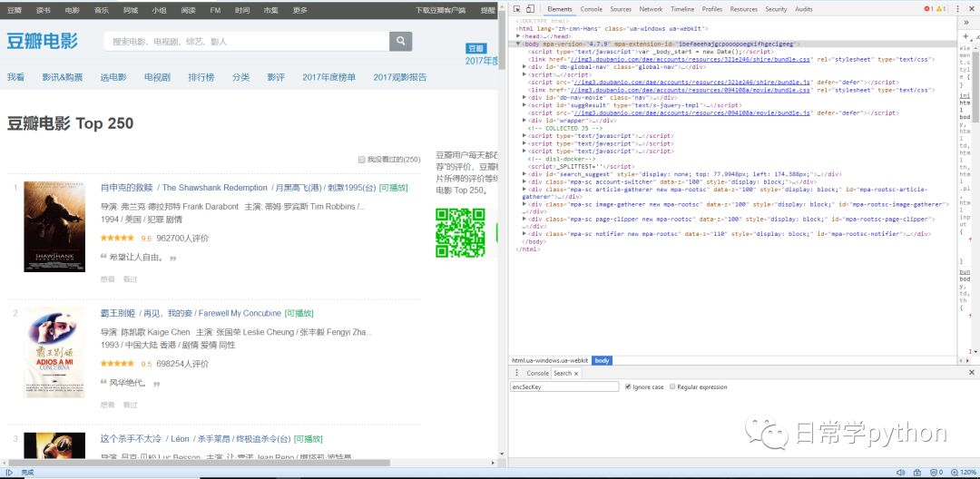Expand the head element node

pyautogui.click(x=518, y=36)
